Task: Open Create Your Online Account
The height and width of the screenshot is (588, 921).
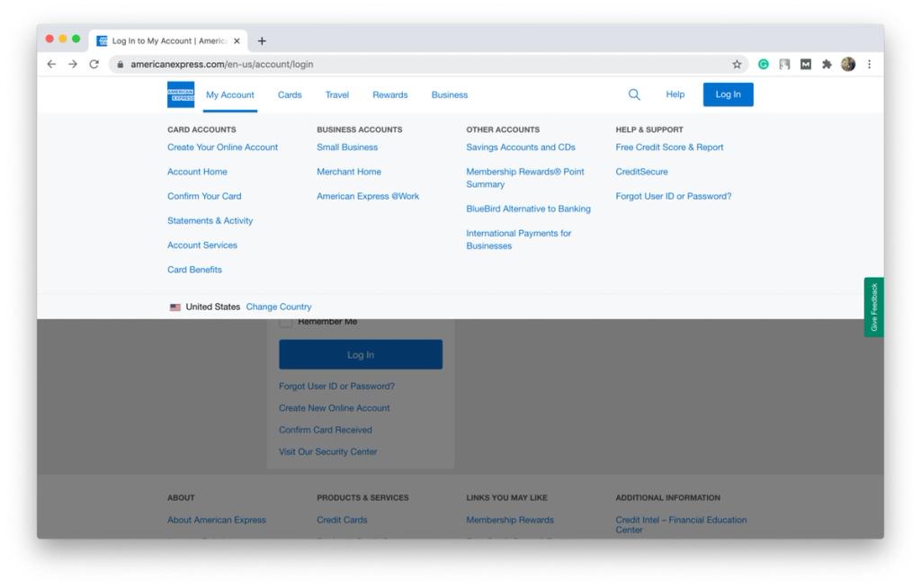Action: tap(223, 147)
